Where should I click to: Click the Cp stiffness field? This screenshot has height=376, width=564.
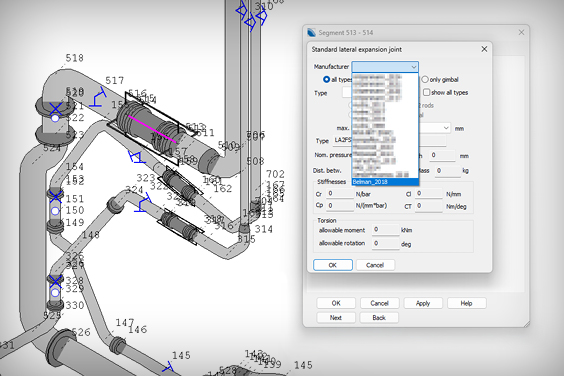click(x=340, y=205)
